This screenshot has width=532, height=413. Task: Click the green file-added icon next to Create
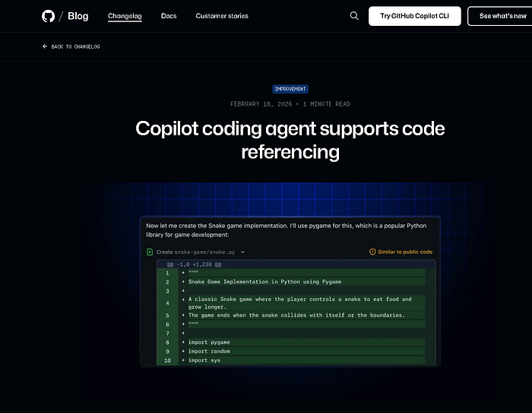[x=150, y=252]
